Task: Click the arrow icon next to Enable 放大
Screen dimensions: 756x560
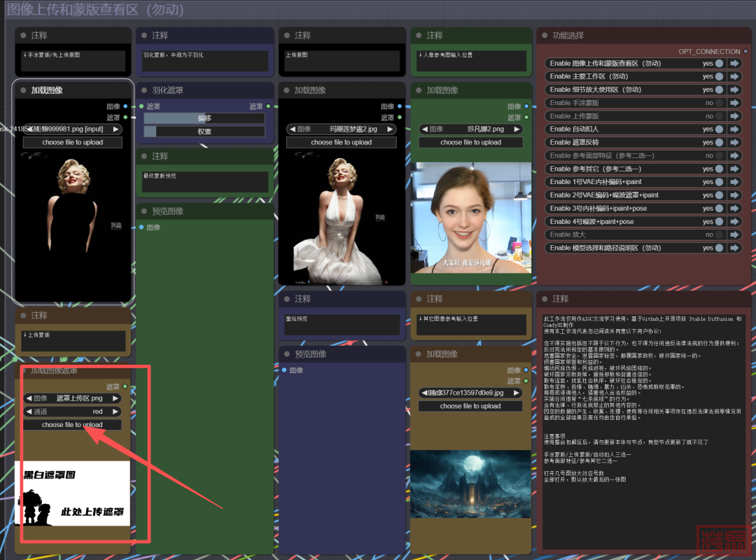Action: [734, 234]
